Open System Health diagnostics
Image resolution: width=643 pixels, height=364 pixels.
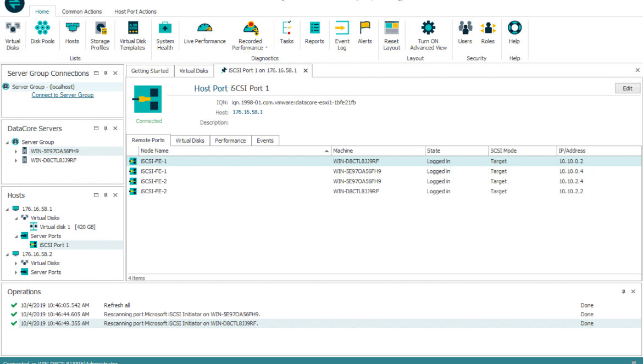click(165, 36)
